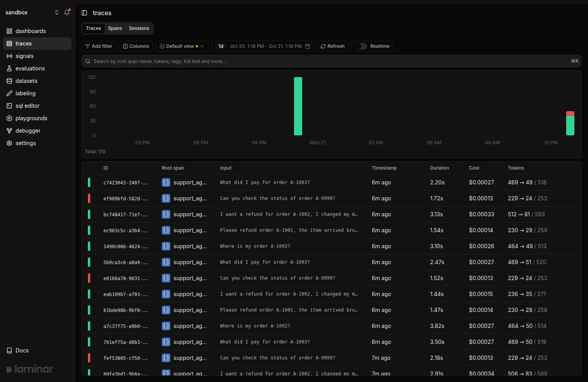588x382 pixels.
Task: Open the settings gear icon
Action: point(9,143)
